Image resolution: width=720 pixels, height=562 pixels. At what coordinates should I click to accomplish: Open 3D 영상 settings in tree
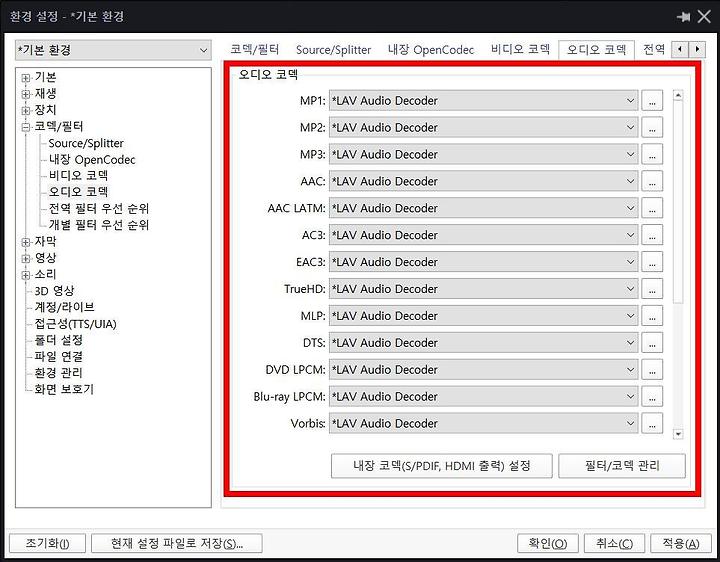54,291
